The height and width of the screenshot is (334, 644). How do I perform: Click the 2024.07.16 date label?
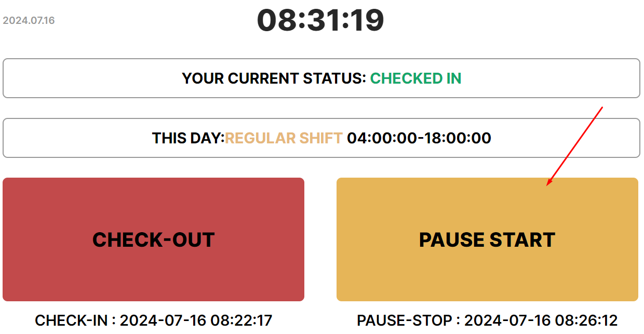coord(29,21)
